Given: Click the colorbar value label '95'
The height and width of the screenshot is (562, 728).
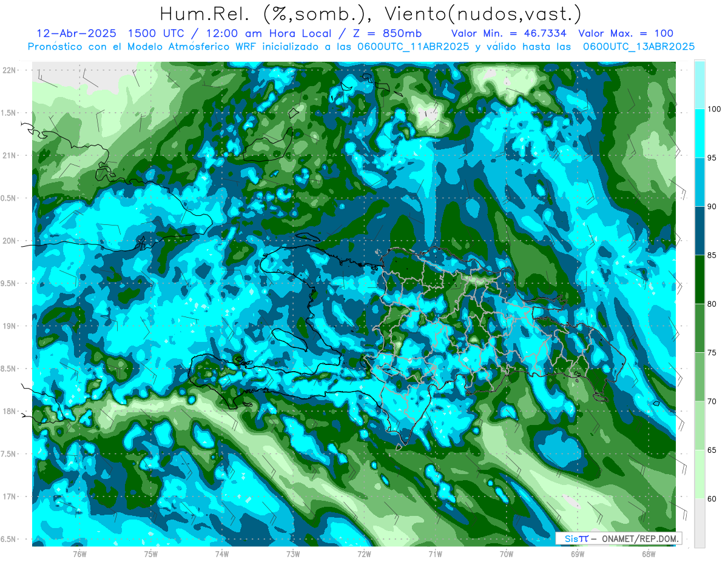Looking at the screenshot, I should 713,158.
